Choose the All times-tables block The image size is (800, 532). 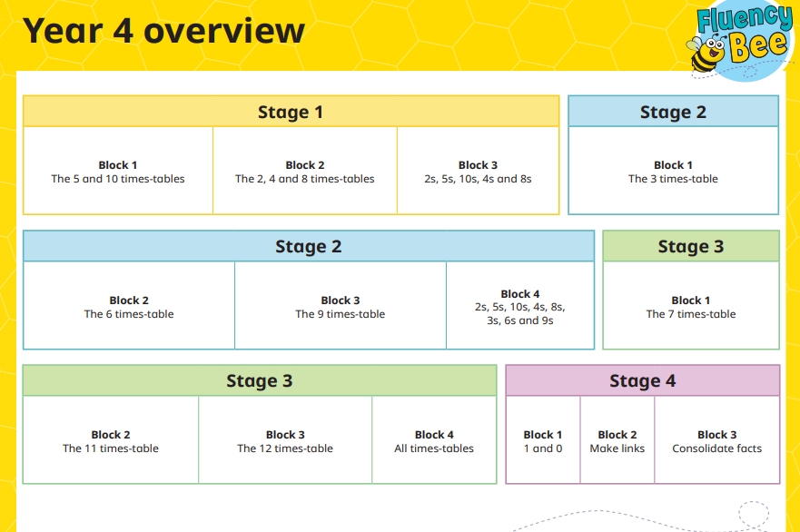point(434,441)
